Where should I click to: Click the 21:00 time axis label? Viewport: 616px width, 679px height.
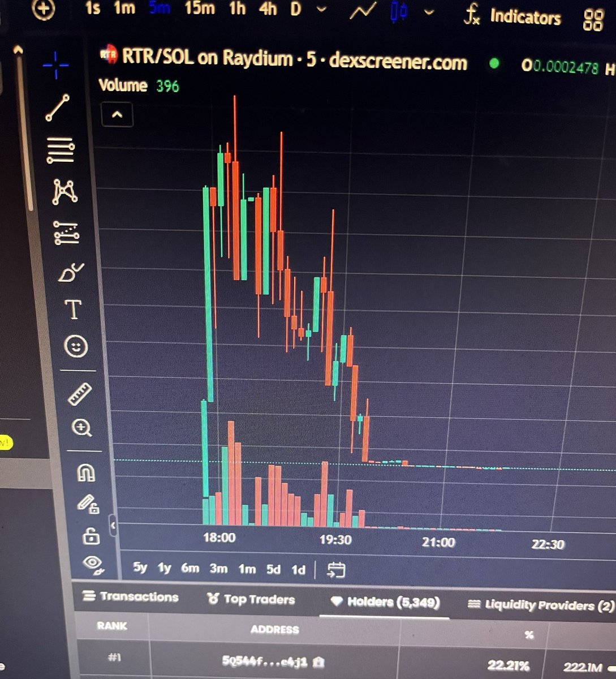click(x=438, y=542)
